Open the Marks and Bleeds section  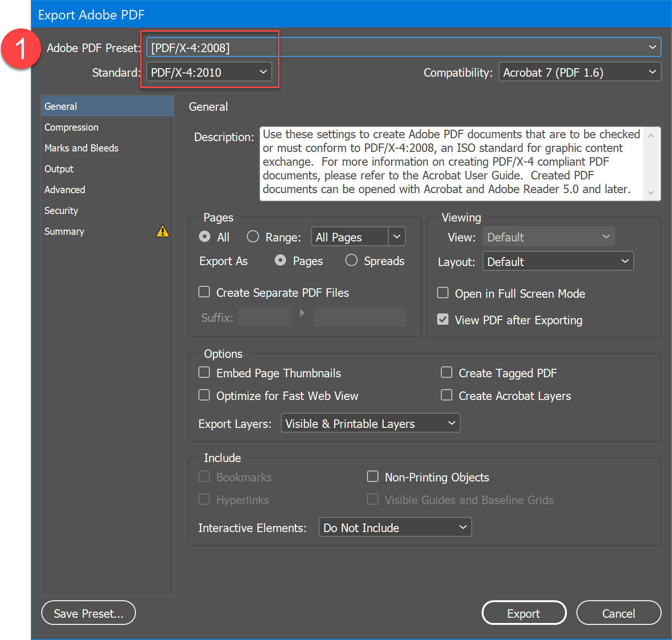pos(81,148)
